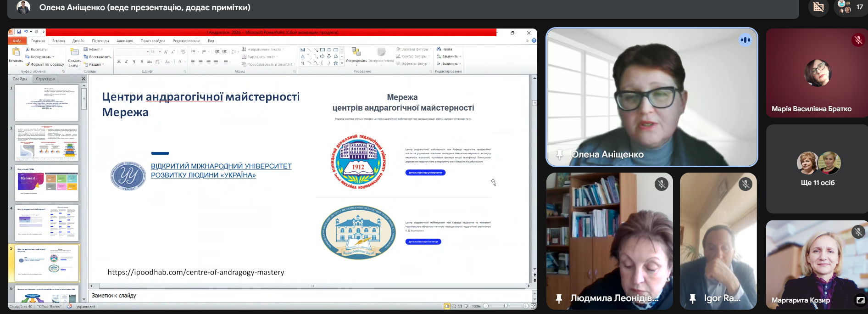Toggle bold (Ж) text formatting
This screenshot has width=868, height=314.
(x=119, y=62)
